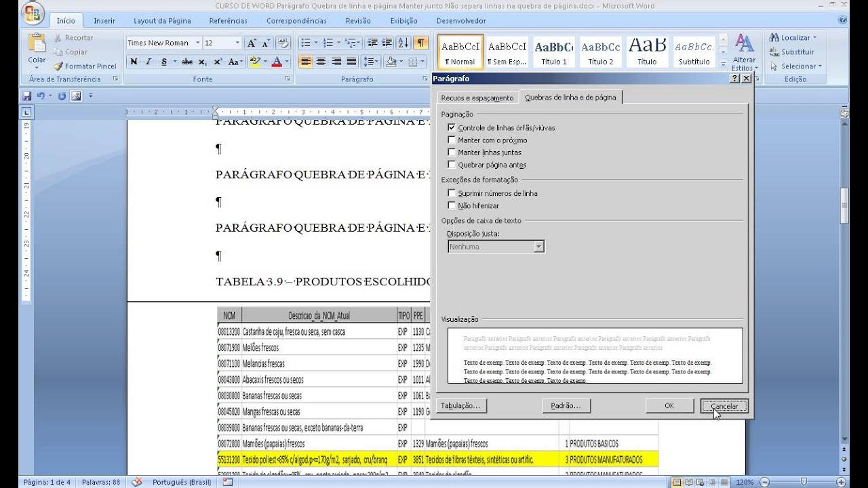Check the 'Não hifenizar' box

(x=452, y=205)
